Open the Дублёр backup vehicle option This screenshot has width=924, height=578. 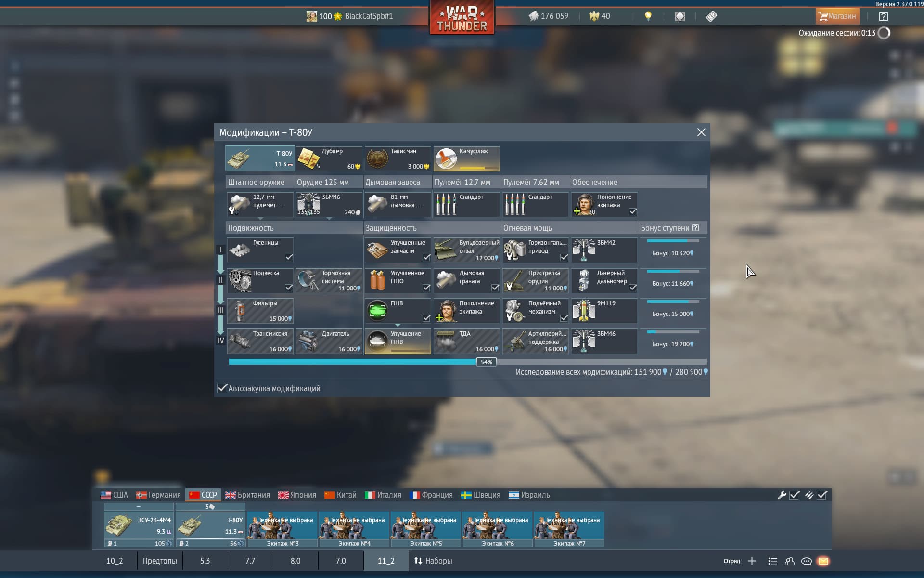(329, 158)
